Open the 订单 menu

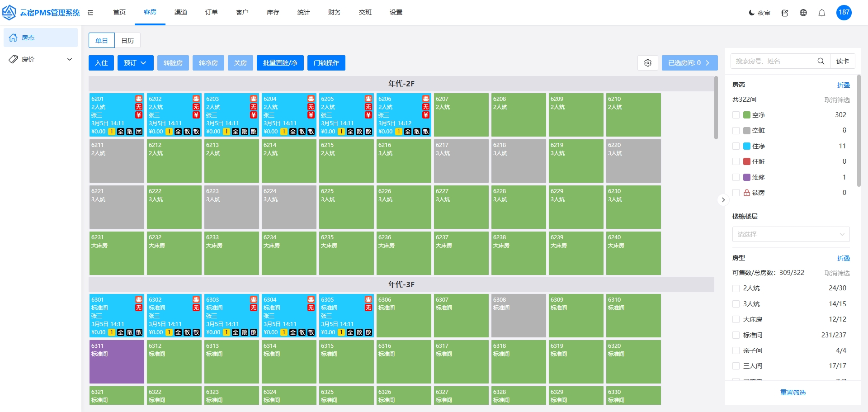(212, 12)
